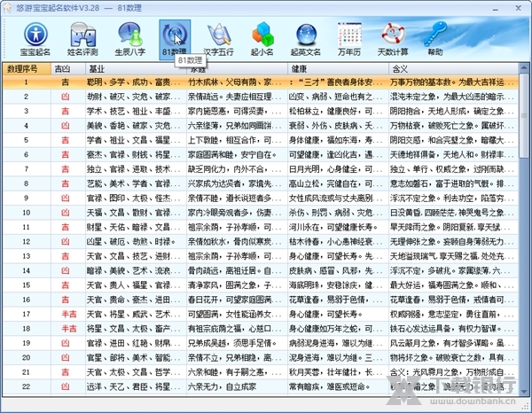This screenshot has height=413, width=532.
Task: Click meaning cell 权威刚强，意志坚定
Action: 452,315
